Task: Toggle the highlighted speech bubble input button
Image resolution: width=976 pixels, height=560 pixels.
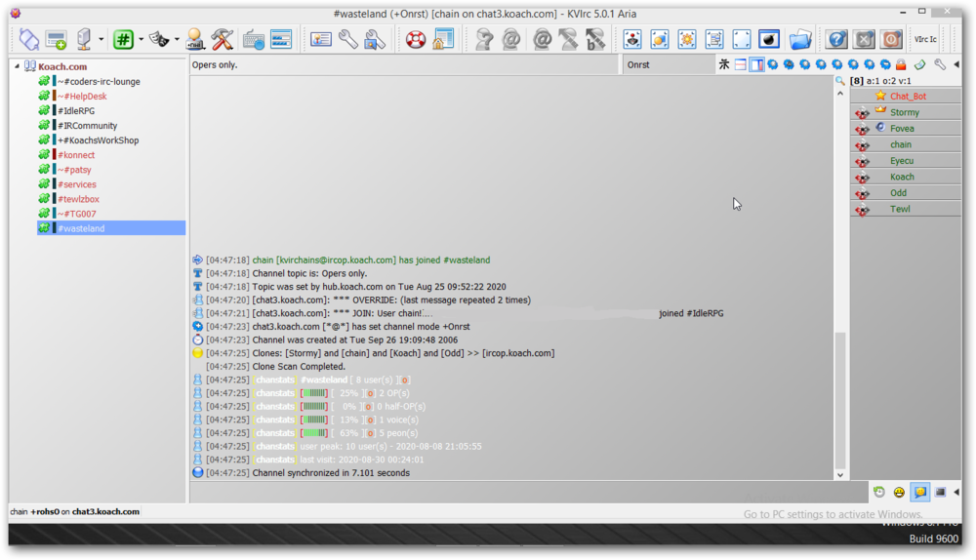Action: pyautogui.click(x=920, y=492)
